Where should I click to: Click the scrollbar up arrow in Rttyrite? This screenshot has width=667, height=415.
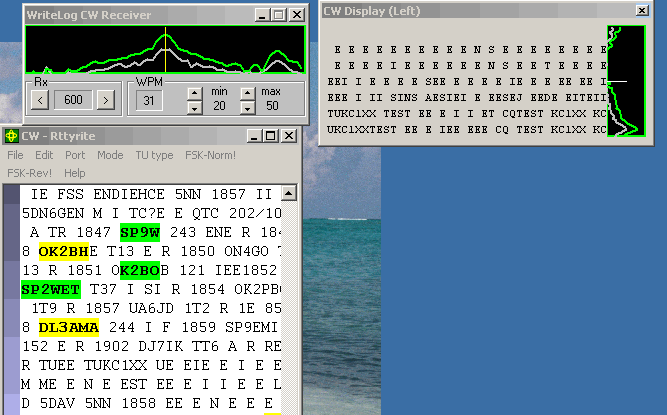(288, 193)
